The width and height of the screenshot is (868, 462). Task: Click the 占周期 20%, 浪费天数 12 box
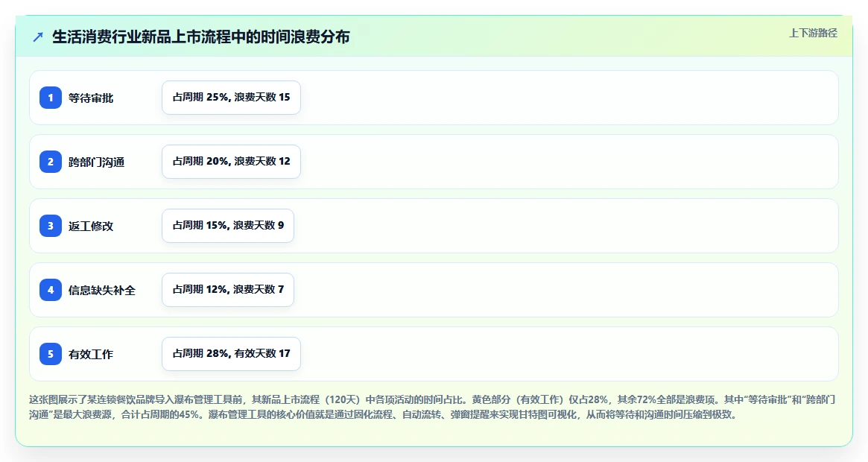232,162
